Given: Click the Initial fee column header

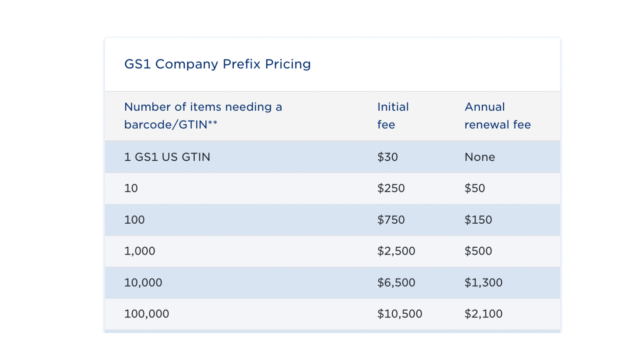Looking at the screenshot, I should (x=393, y=116).
